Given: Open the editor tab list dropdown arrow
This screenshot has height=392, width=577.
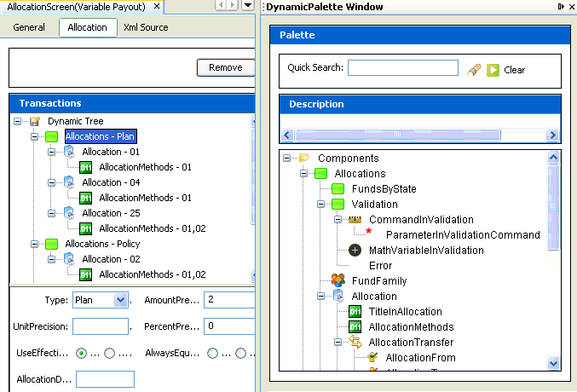Looking at the screenshot, I should [248, 5].
